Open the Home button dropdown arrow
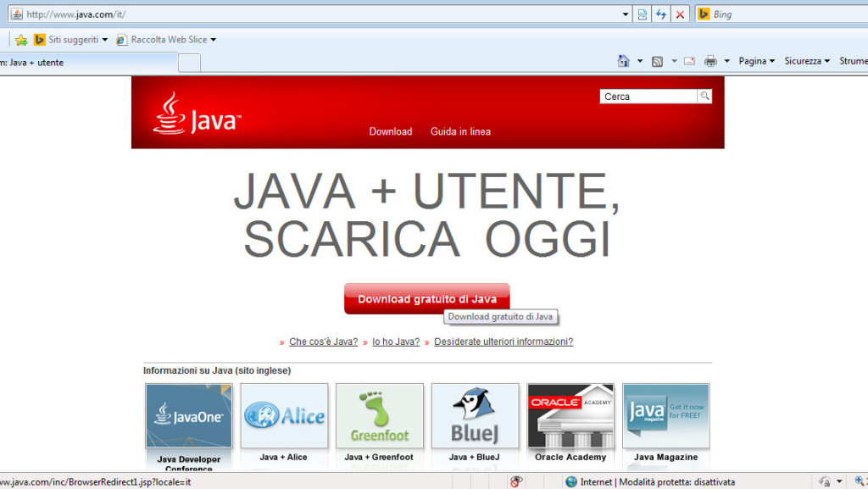This screenshot has height=489, width=868. pyautogui.click(x=640, y=61)
